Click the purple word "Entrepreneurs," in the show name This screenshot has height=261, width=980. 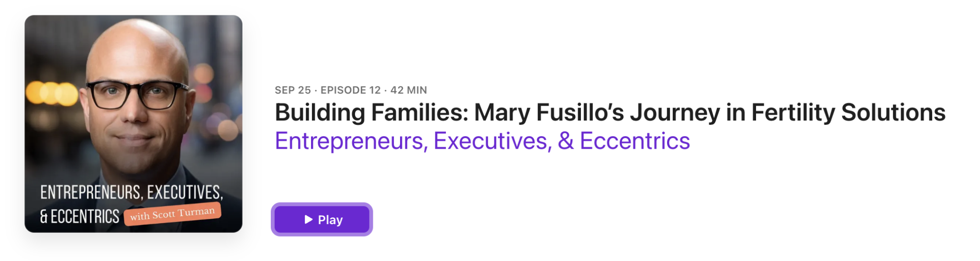coord(351,141)
